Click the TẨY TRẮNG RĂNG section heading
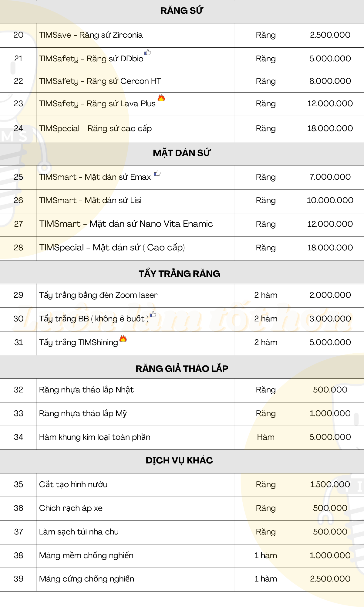This screenshot has height=607, width=364. 179,274
